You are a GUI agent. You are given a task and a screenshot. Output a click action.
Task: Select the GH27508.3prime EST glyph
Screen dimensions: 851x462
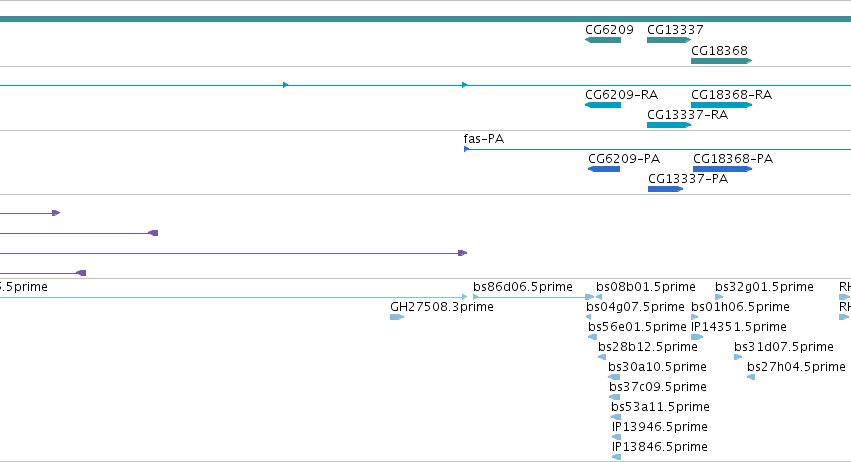point(397,317)
